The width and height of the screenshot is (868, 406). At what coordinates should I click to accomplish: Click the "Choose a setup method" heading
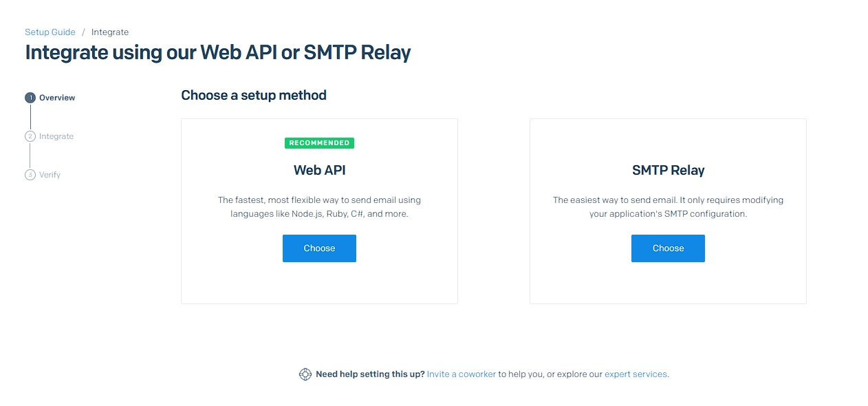click(x=254, y=96)
